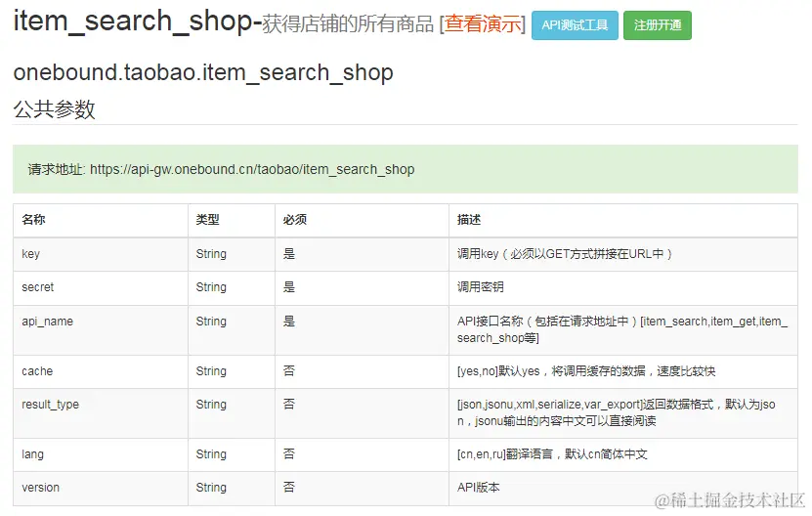Click 是 required value in key row
Screen dimensions: 812x516
coord(289,254)
